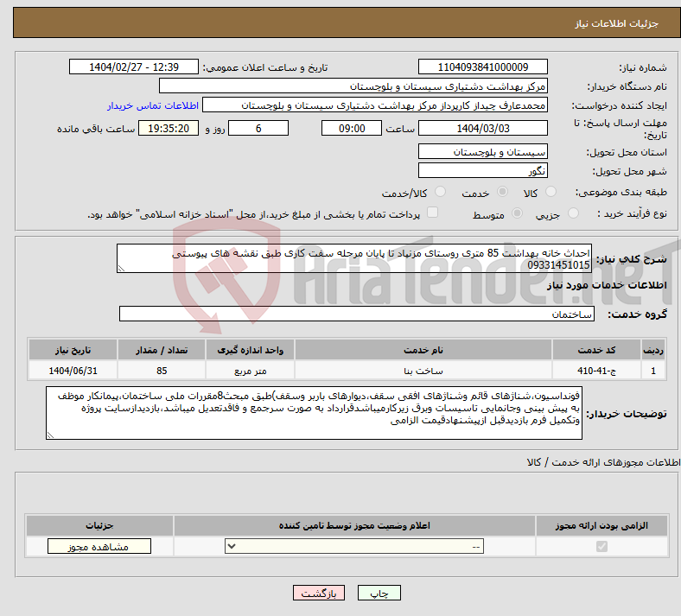
Task: Click the quantity cell 85
Action: (x=162, y=371)
